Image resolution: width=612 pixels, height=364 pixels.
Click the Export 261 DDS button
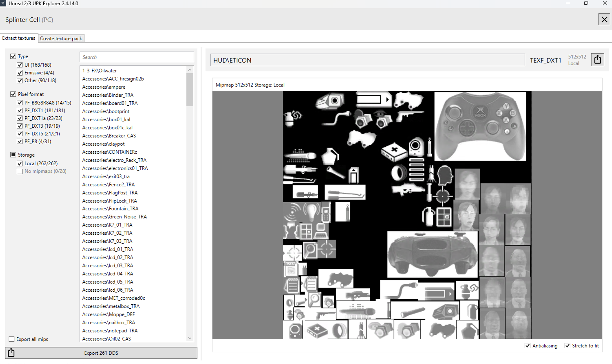point(101,353)
